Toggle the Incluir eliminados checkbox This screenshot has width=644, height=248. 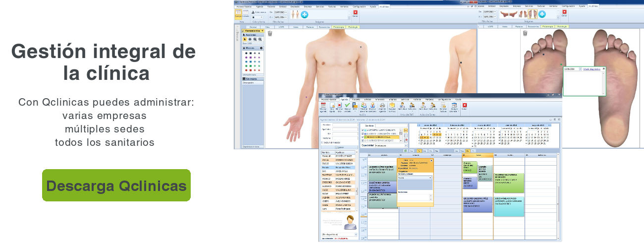point(322,142)
